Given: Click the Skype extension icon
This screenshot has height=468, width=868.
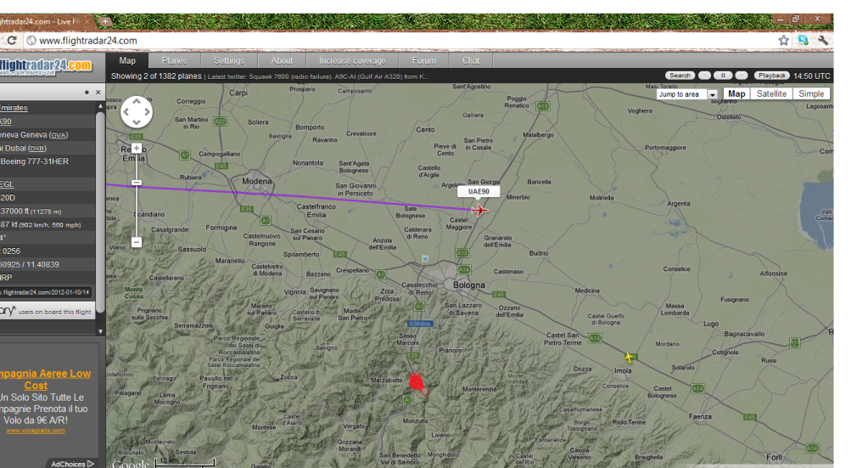Looking at the screenshot, I should (803, 40).
